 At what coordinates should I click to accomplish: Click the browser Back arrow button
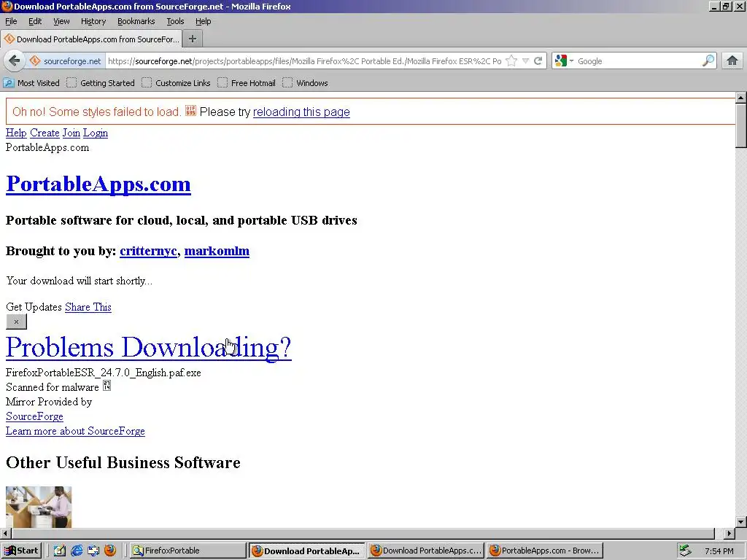click(15, 61)
